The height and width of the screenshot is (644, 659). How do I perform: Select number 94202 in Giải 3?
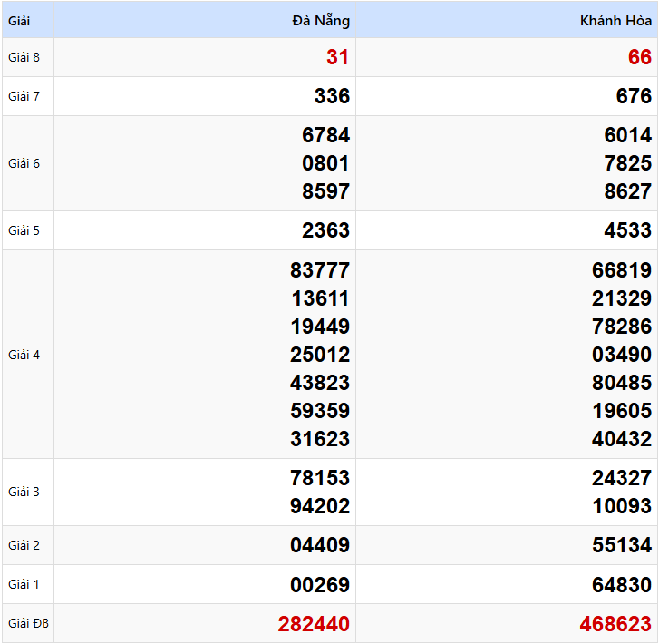(320, 506)
